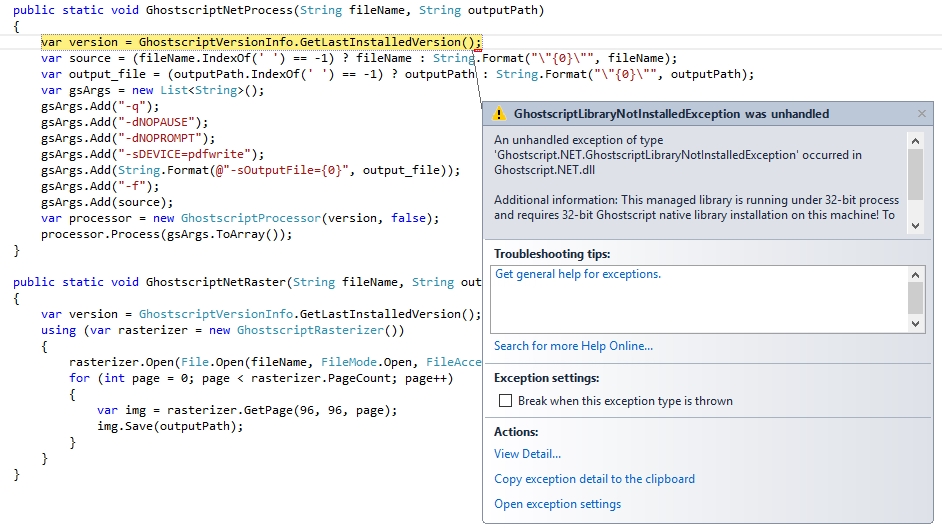Click the gsArgs.Add(source) line
The width and height of the screenshot is (942, 531).
tap(107, 202)
